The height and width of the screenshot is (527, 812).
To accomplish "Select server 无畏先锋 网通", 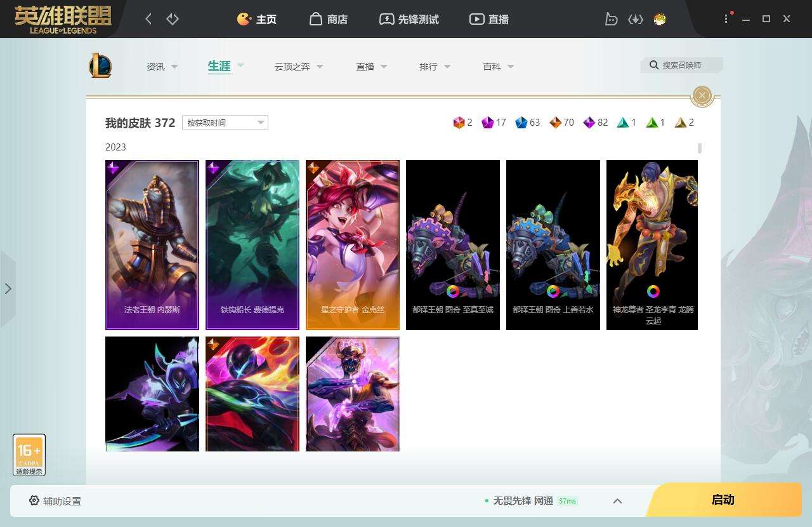I will pos(523,501).
